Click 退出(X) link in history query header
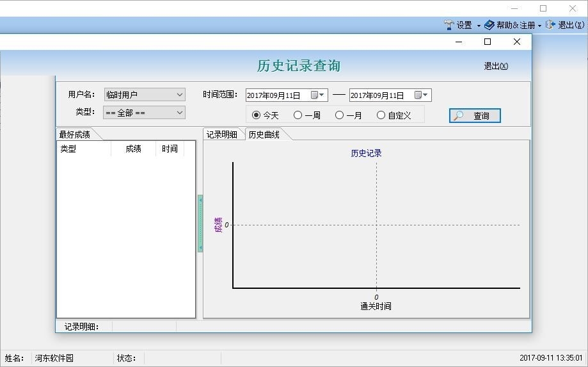 pos(496,67)
